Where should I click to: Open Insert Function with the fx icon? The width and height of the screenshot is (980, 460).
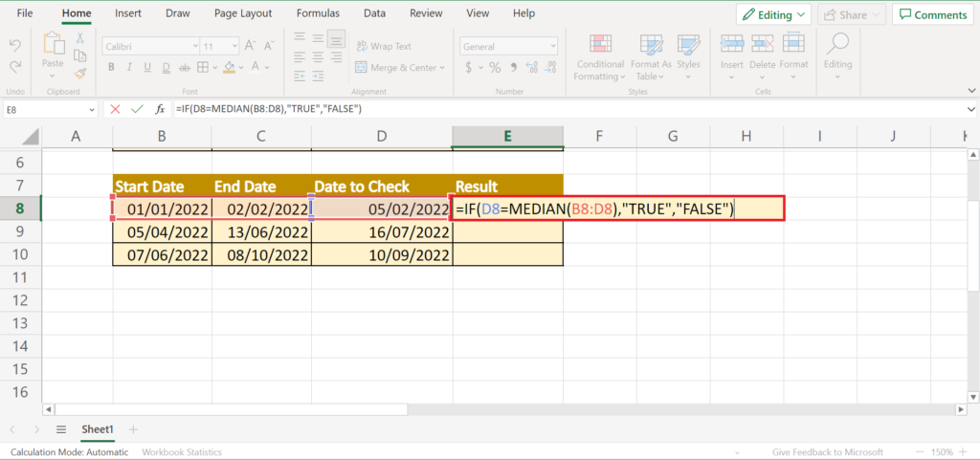click(160, 109)
